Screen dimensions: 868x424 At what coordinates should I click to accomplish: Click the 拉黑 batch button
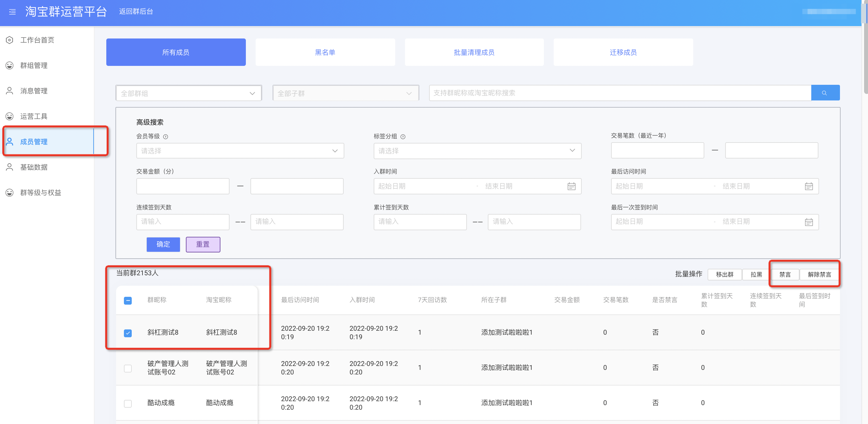coord(756,274)
